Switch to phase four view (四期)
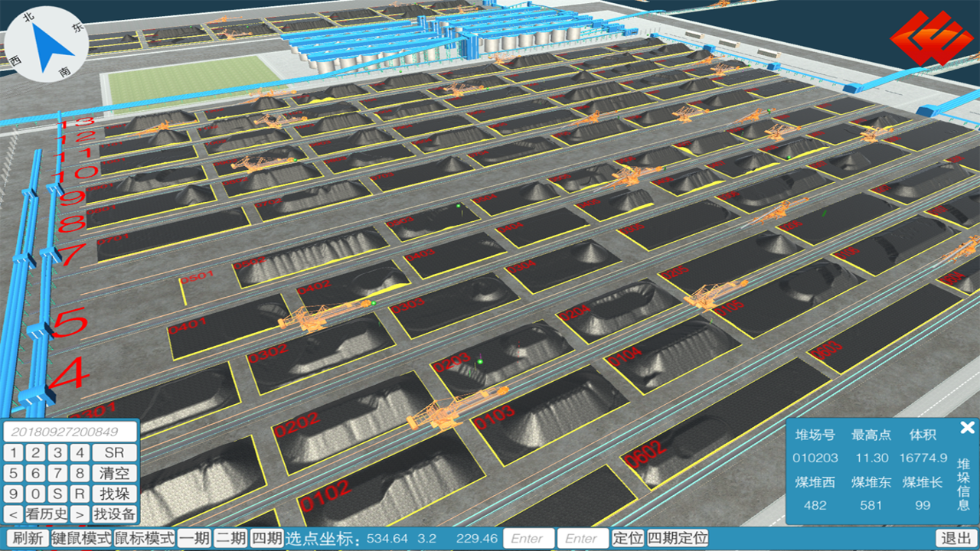 click(267, 538)
